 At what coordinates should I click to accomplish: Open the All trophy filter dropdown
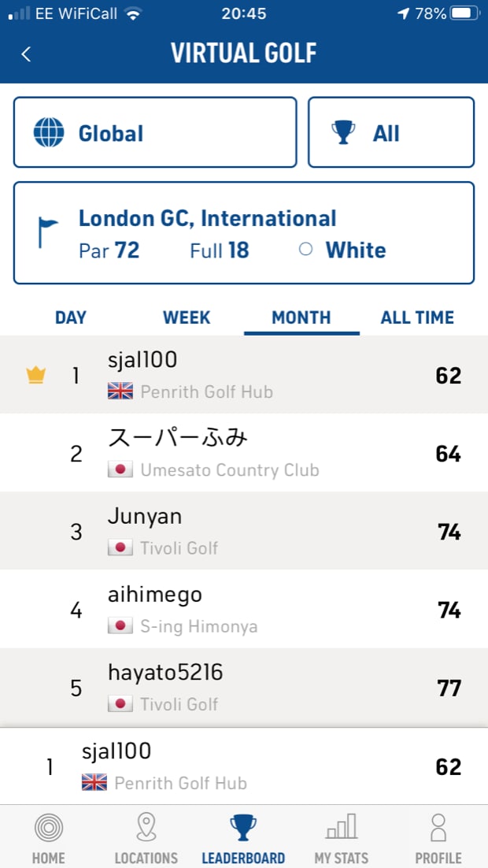[390, 132]
